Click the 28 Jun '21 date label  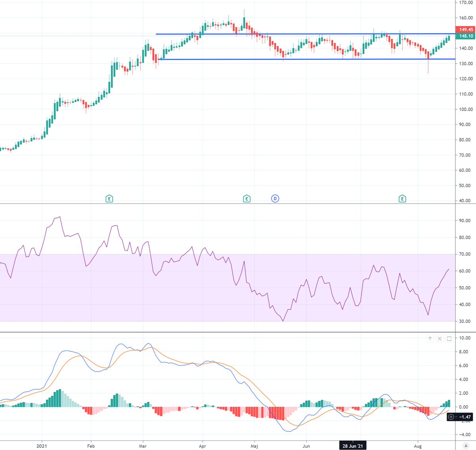coord(353,446)
